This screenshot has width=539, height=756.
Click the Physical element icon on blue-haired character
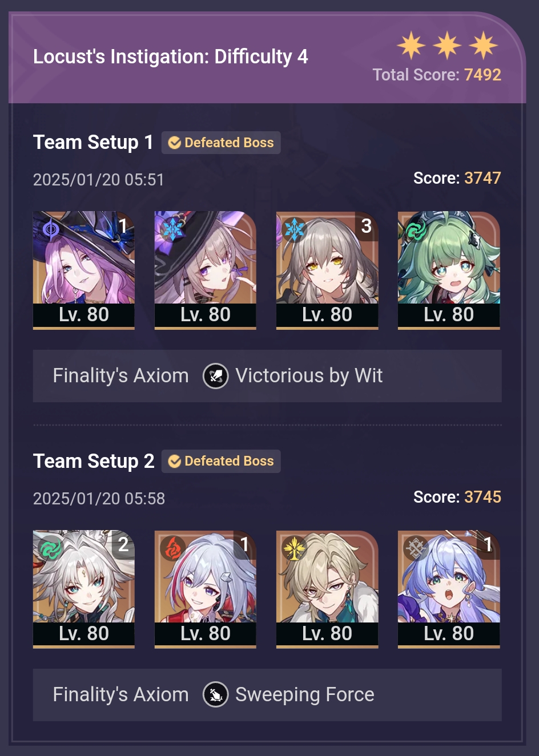(x=416, y=549)
